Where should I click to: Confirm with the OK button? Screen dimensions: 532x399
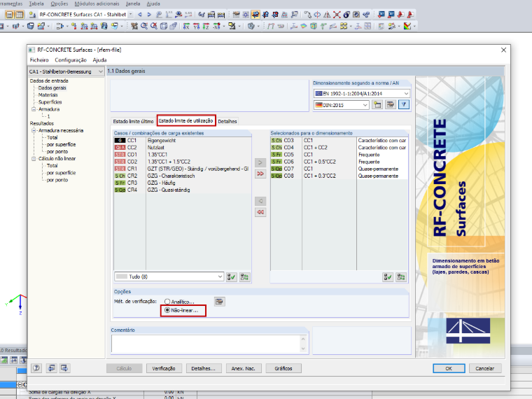[x=449, y=368]
